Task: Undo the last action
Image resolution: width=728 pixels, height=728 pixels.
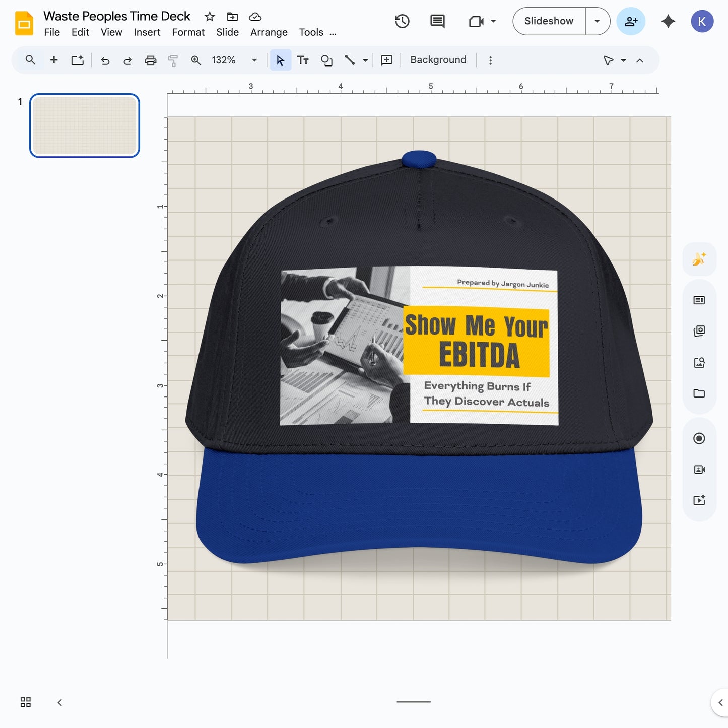Action: pos(105,60)
